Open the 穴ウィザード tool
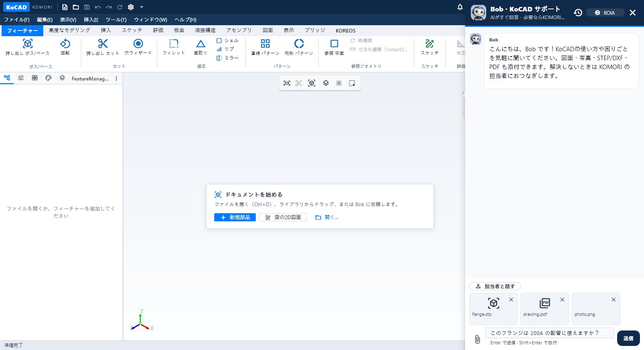This screenshot has width=644, height=350. pyautogui.click(x=138, y=47)
